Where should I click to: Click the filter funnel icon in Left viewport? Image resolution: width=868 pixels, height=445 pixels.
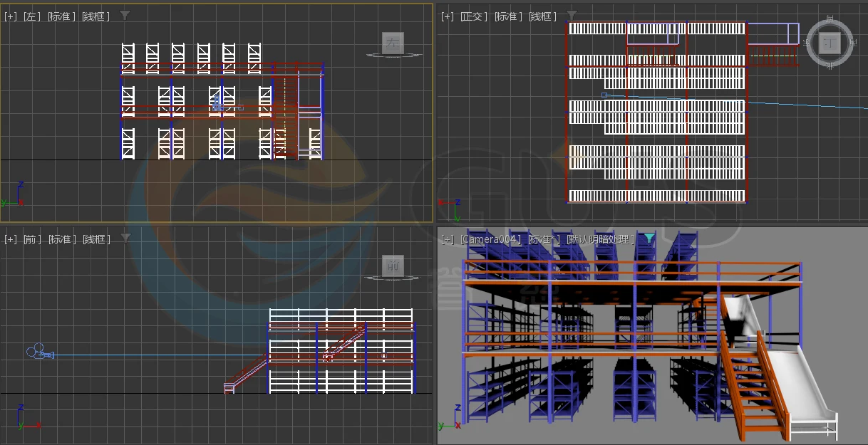tap(125, 15)
